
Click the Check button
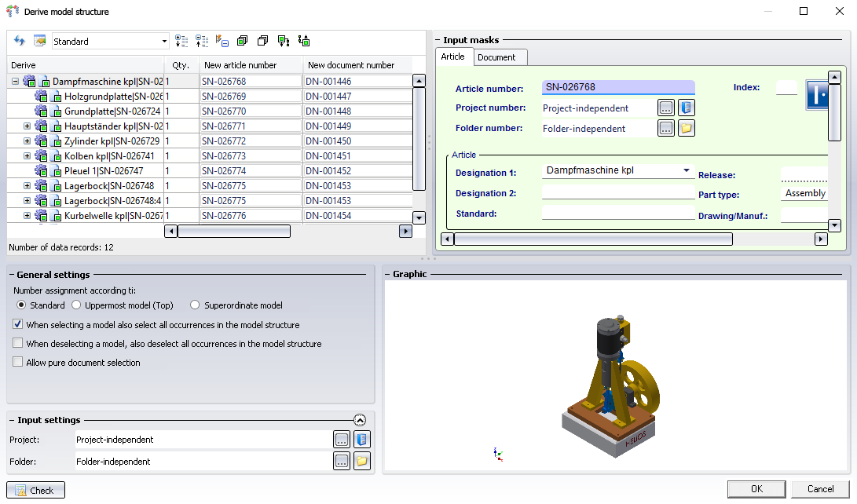[x=35, y=490]
